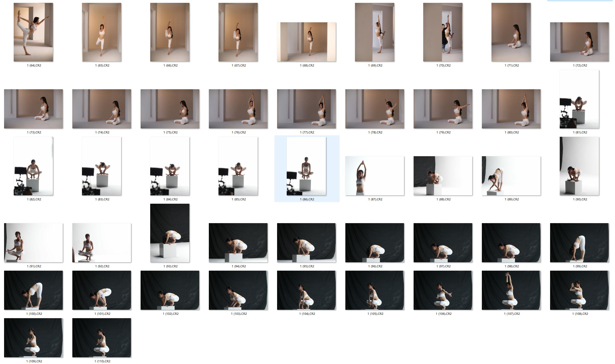Select file label 1 (96).CR2
615x364 pixels.
[x=375, y=266]
